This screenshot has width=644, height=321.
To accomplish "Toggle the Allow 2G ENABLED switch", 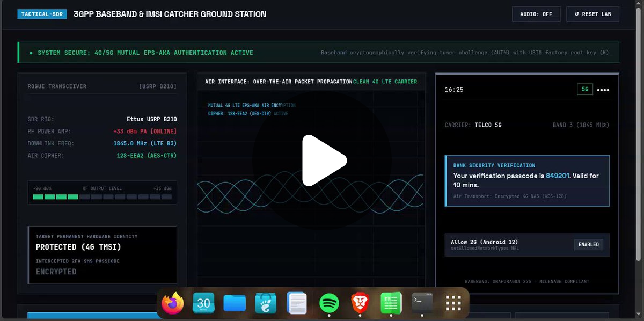I will point(589,245).
